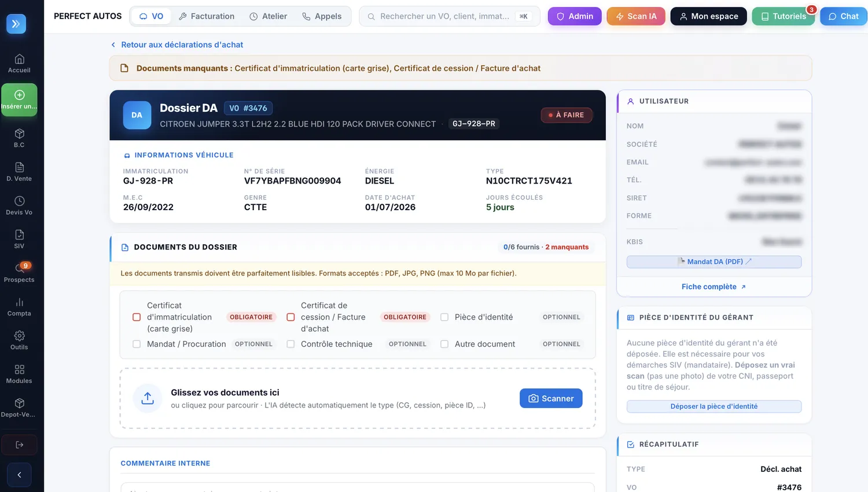
Task: Tick Certificat d'immatriculation checkbox
Action: 137,317
